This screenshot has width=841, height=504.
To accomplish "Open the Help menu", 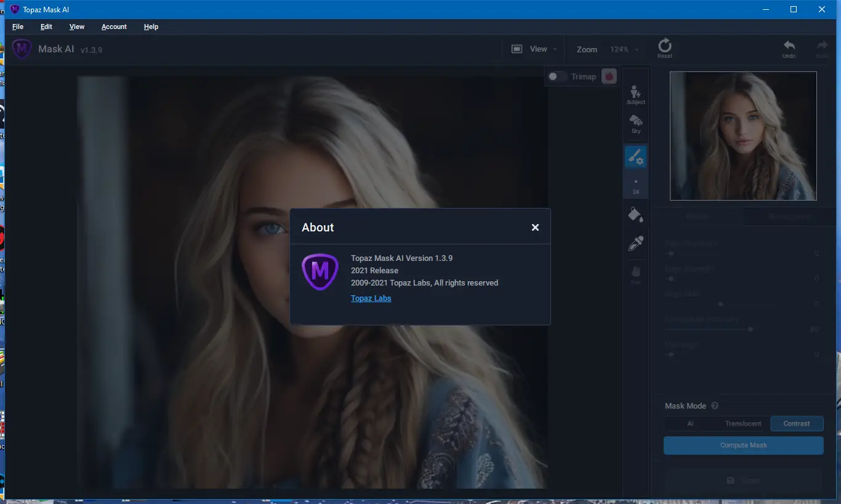I will [x=151, y=26].
